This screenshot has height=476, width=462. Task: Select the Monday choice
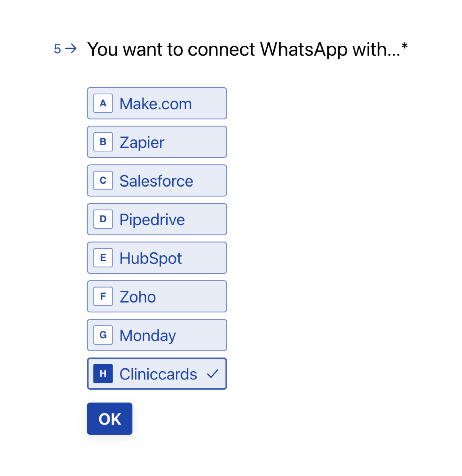pos(157,335)
